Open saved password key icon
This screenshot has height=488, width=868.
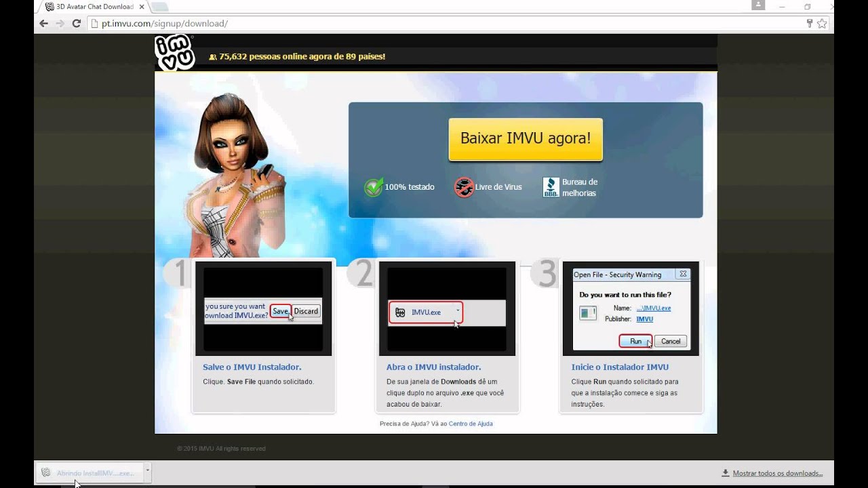point(809,23)
